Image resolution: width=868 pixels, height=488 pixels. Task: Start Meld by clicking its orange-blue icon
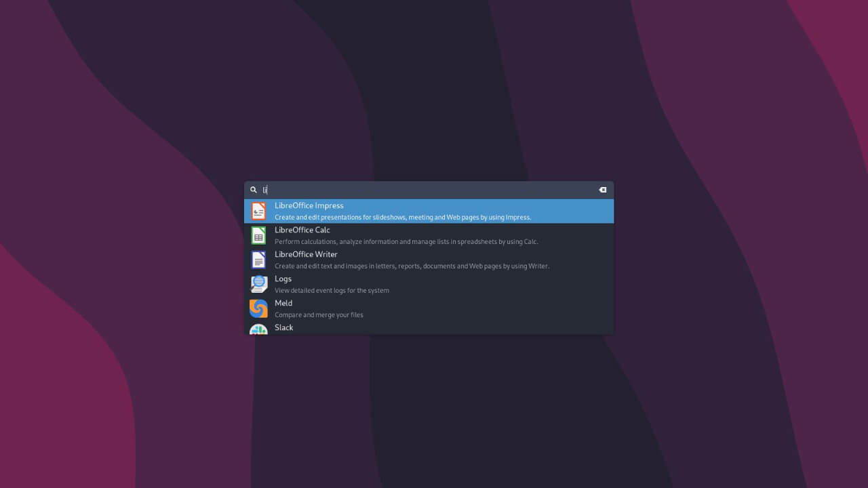point(258,308)
